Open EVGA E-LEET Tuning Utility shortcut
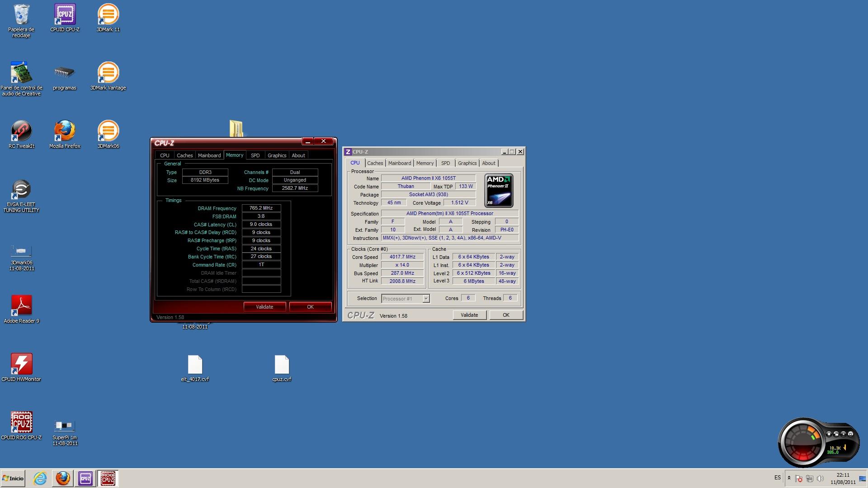This screenshot has height=488, width=868. point(21,196)
